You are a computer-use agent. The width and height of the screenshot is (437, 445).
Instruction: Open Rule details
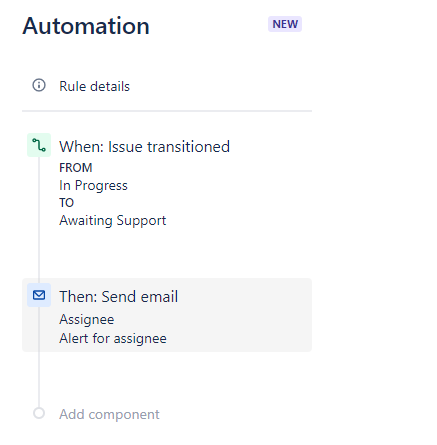tap(94, 86)
